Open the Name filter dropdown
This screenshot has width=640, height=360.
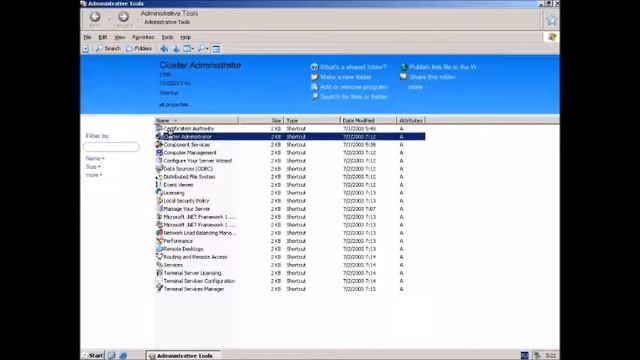coord(95,158)
